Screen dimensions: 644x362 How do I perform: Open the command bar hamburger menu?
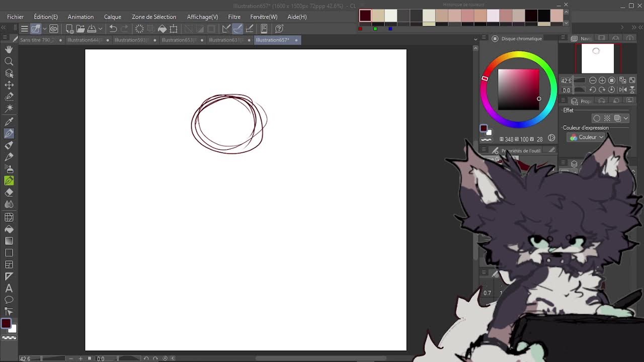tap(24, 29)
